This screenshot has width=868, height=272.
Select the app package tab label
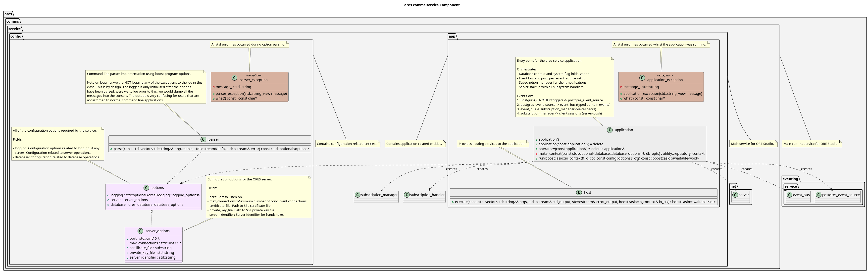(452, 36)
